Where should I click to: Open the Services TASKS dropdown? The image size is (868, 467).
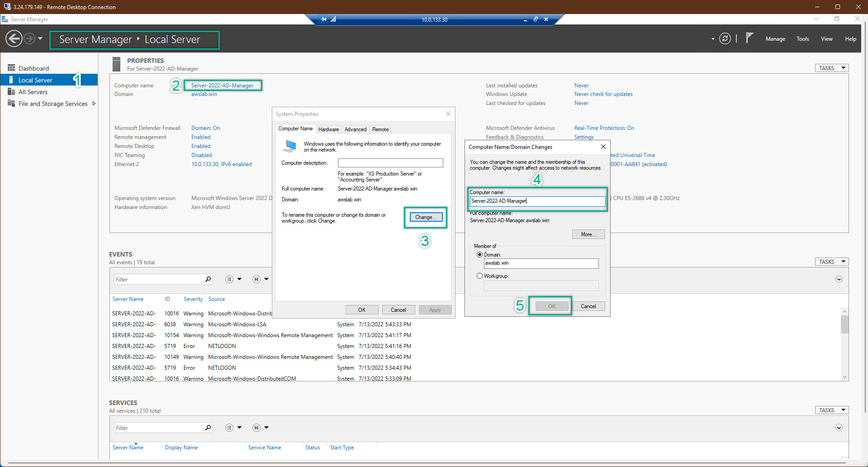point(832,410)
